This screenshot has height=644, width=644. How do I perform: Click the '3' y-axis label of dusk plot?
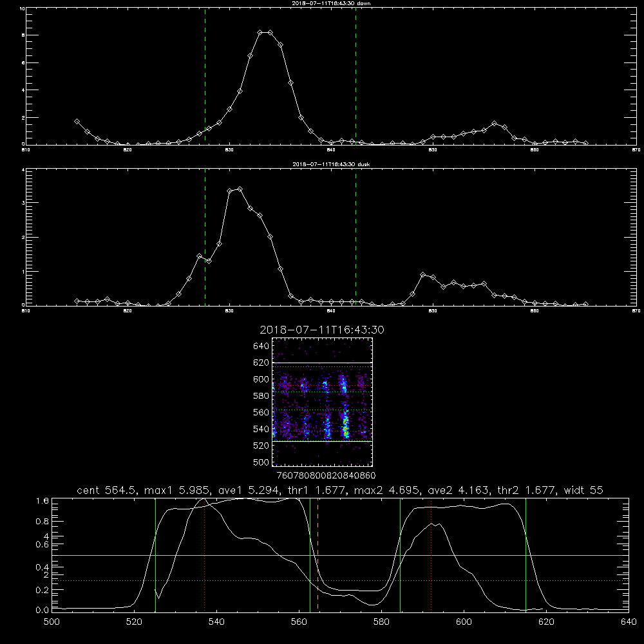pos(23,203)
